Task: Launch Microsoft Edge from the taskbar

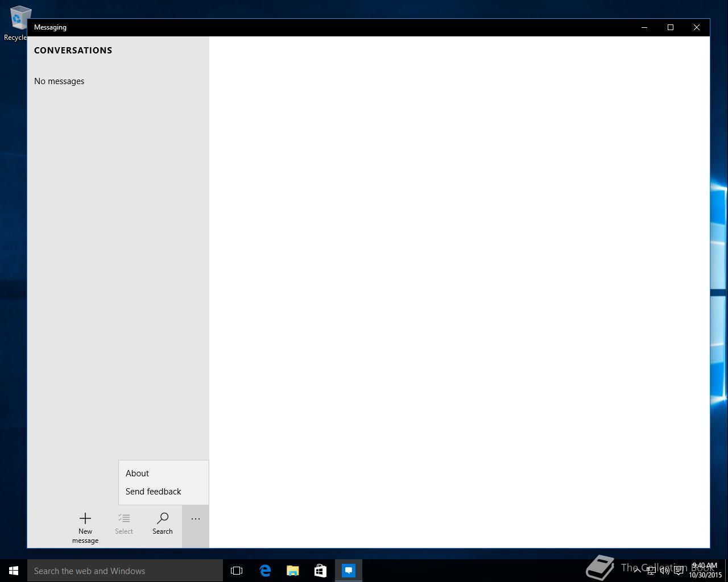Action: click(265, 571)
